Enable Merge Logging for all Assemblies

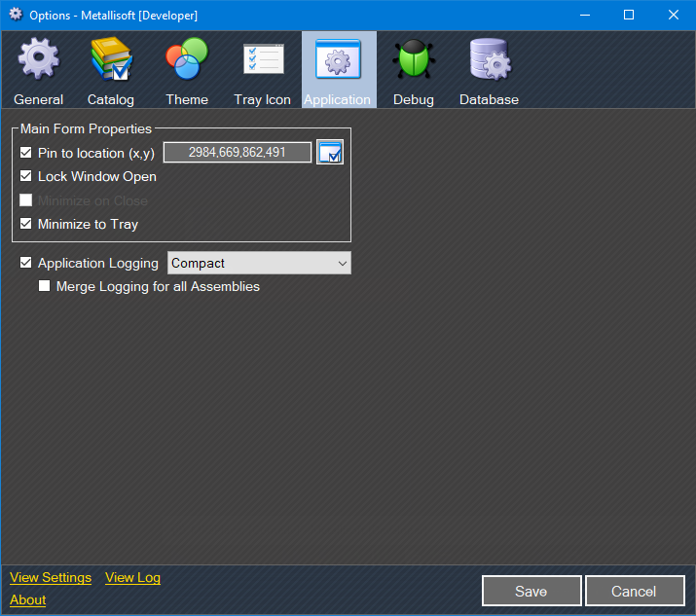coord(45,287)
